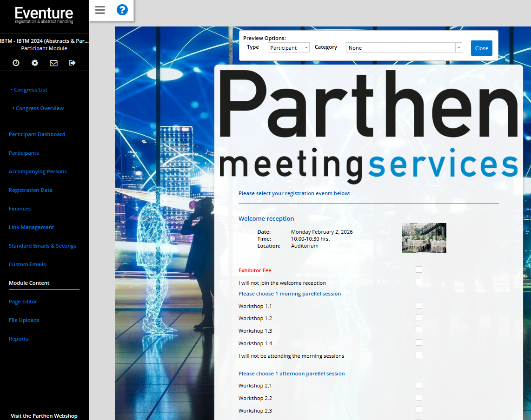Click Visit the Parthen Webshop link
The image size is (531, 420).
click(x=44, y=416)
